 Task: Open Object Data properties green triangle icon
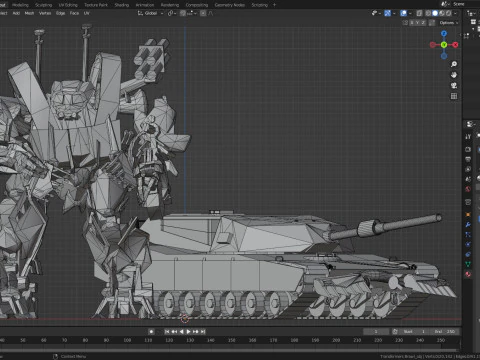tap(468, 264)
